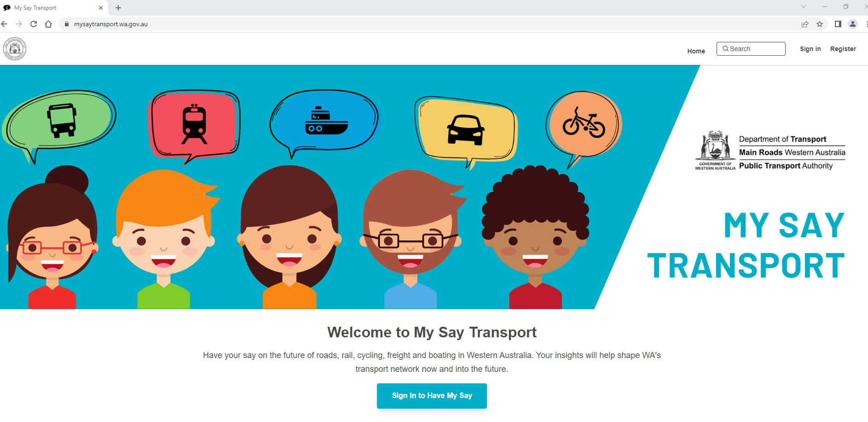
Task: Open the tab search chevron
Action: click(804, 6)
